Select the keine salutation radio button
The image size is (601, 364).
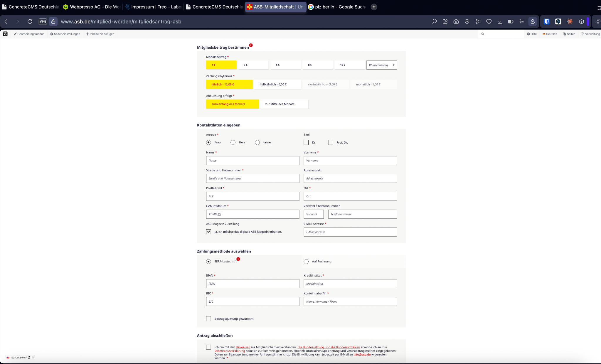pos(257,142)
